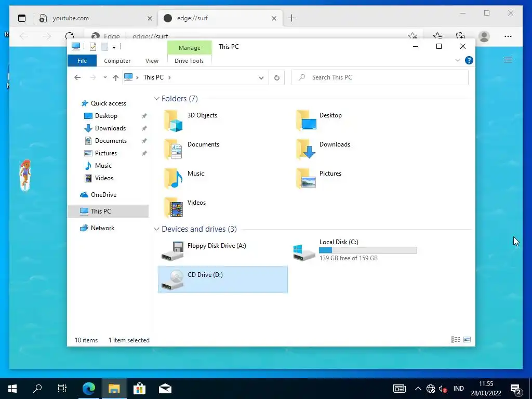532x399 pixels.
Task: Click the Explorer Help question mark icon
Action: coord(469,60)
